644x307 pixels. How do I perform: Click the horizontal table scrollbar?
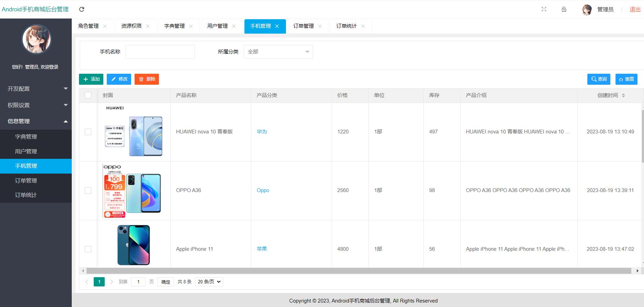(359, 271)
